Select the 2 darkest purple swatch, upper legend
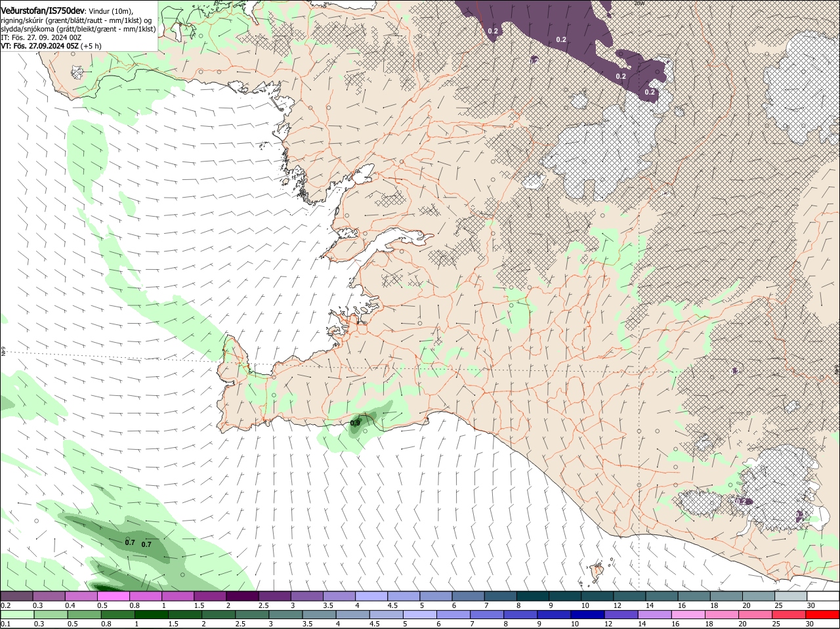Image resolution: width=840 pixels, height=629 pixels. coord(242,596)
